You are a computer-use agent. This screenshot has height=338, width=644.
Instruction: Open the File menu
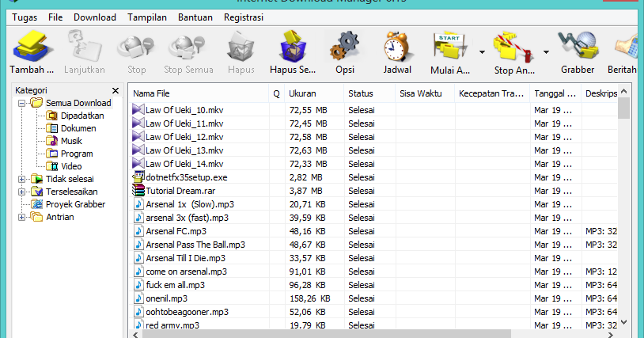click(55, 17)
